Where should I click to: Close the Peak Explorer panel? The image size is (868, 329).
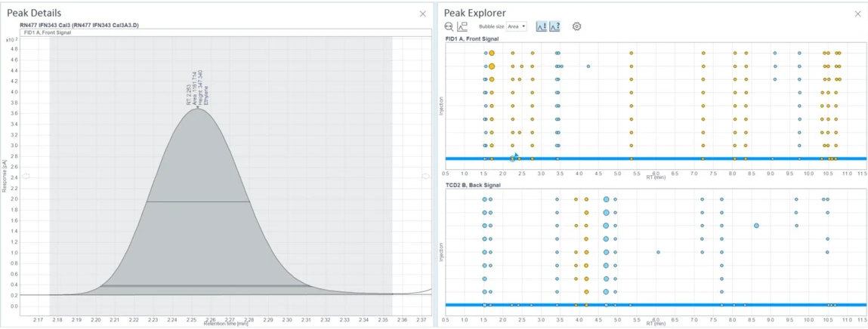point(857,14)
